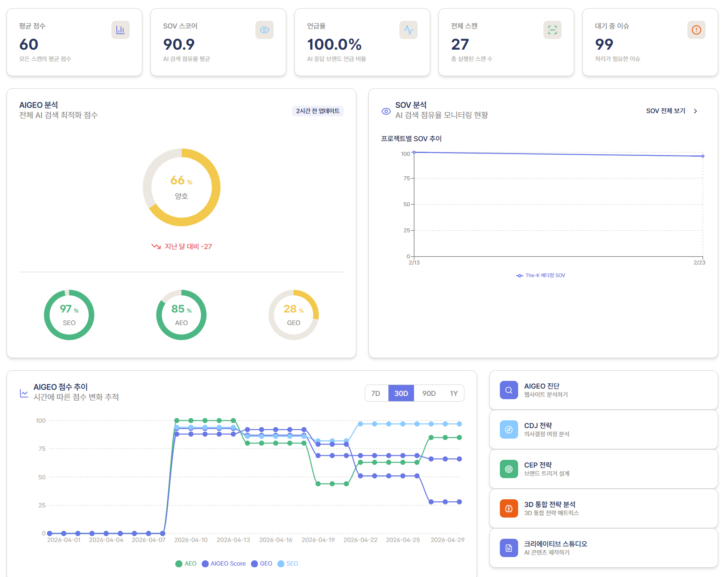Click the bar chart icon on 평균 점수 card

[x=120, y=30]
